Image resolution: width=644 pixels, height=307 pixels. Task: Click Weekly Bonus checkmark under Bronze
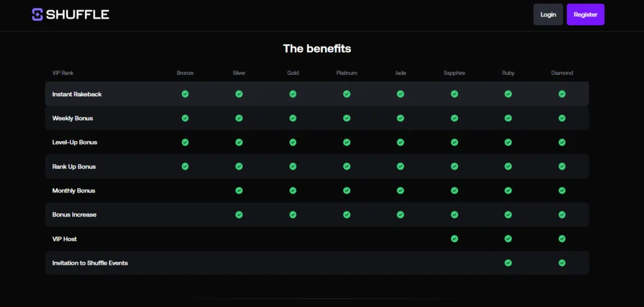click(186, 118)
